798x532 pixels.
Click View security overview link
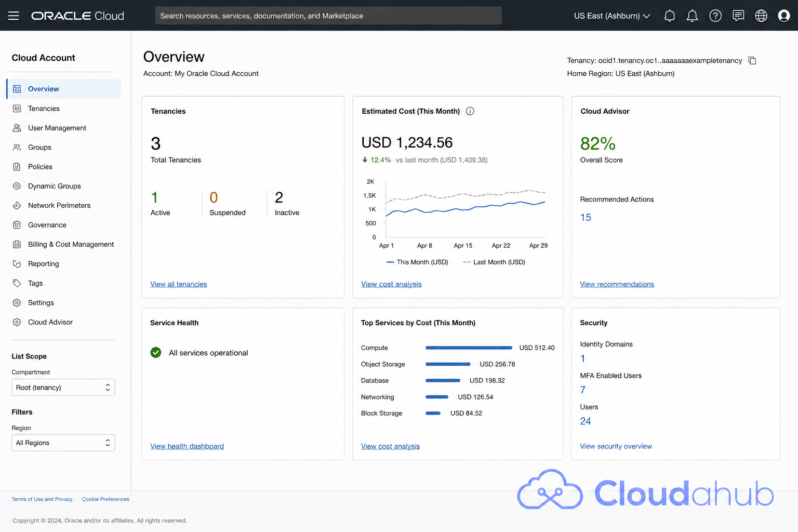pos(616,446)
